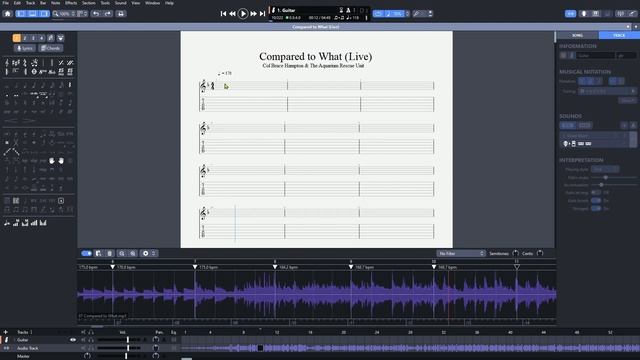Open audio settings gear icon

(146, 253)
